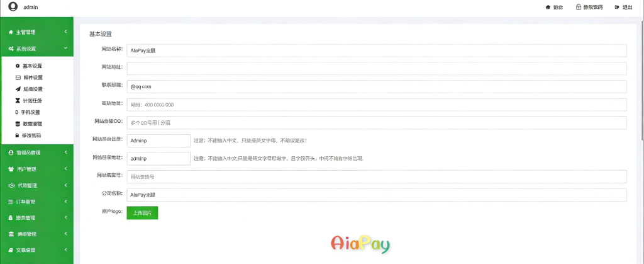This screenshot has width=644, height=264.
Task: Click the envelope icon beside 邮件设置
Action: point(17,77)
